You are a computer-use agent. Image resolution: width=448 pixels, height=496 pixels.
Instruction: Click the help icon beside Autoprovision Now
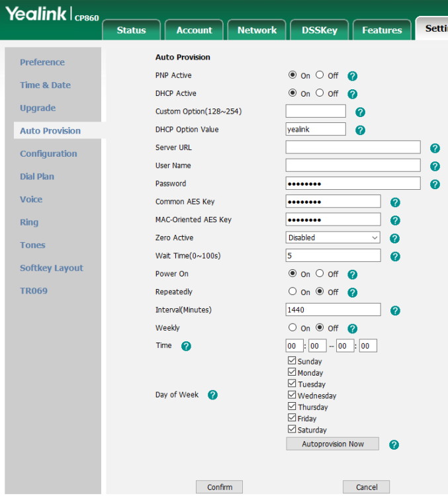394,445
